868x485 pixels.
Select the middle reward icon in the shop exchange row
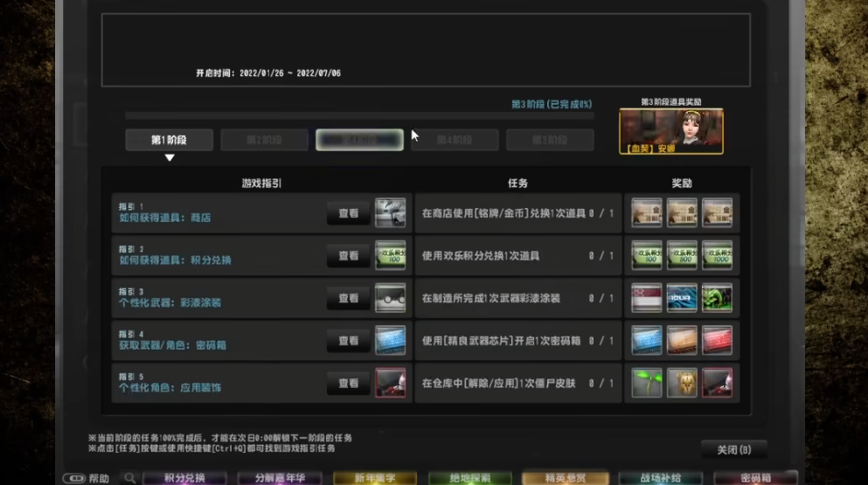point(682,213)
